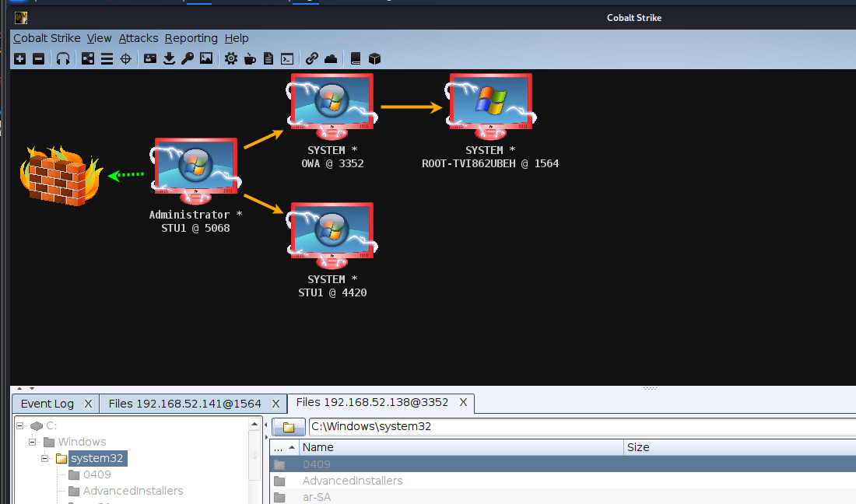Click the coffee cup Java applet attack icon
The height and width of the screenshot is (504, 856).
(250, 59)
